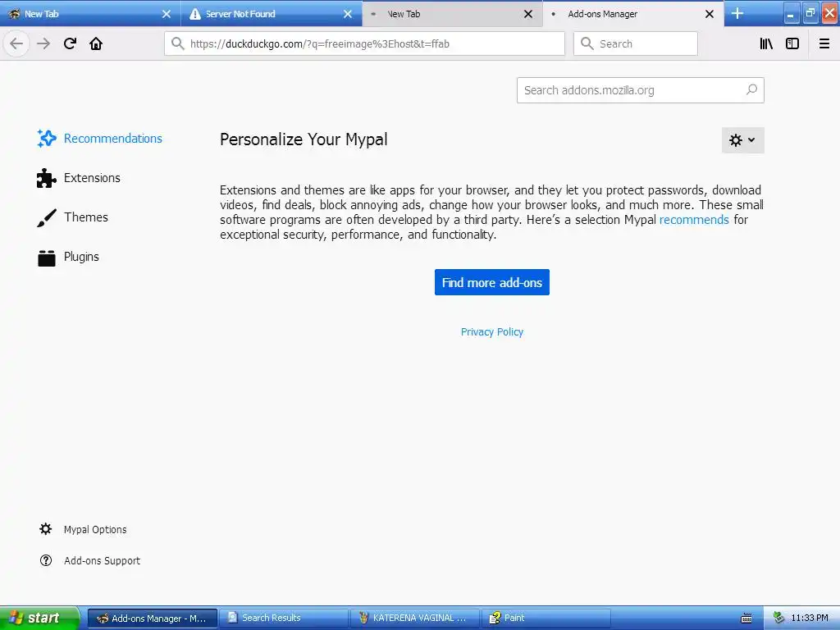Click the Find more add-ons button
The width and height of the screenshot is (840, 630).
(x=492, y=282)
